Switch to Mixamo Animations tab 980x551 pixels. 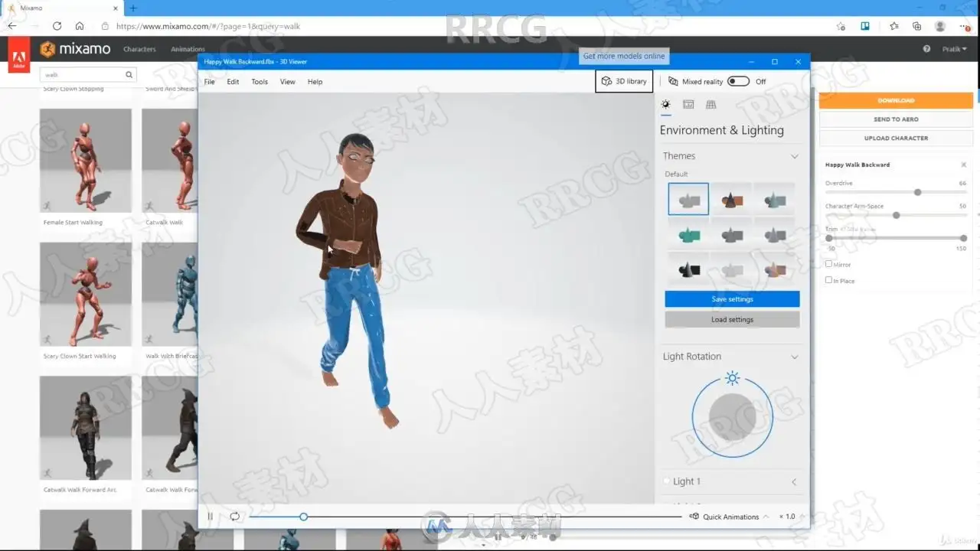coord(188,49)
